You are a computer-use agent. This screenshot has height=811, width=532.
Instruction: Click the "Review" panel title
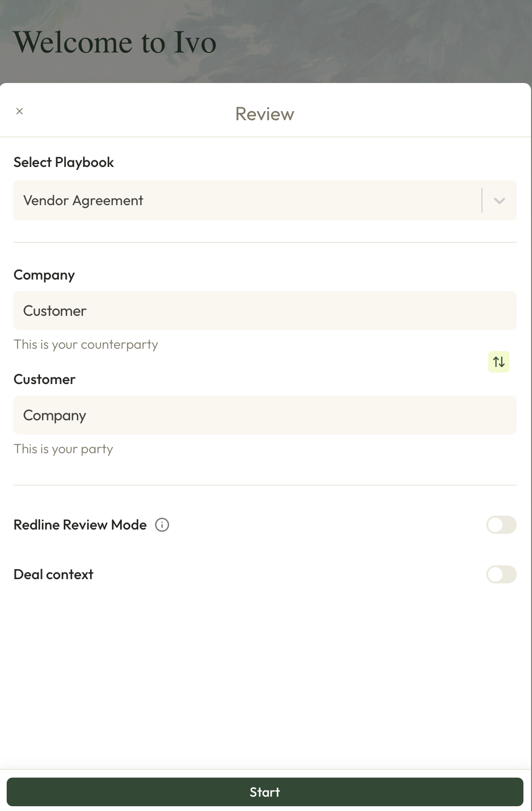(x=265, y=114)
